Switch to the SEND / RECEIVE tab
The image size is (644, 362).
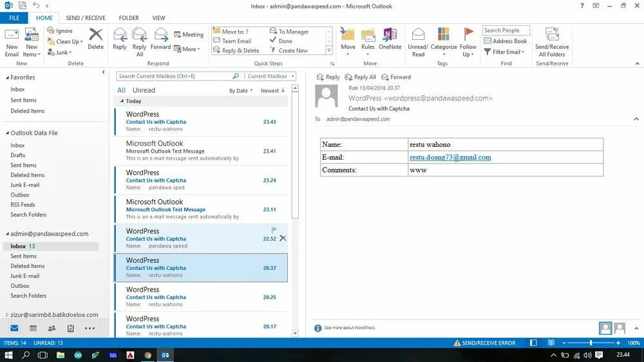click(x=86, y=18)
